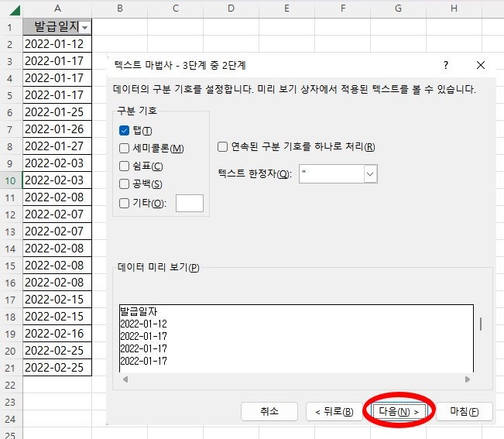Check the 쉼표(C) delimiter option

tap(124, 166)
